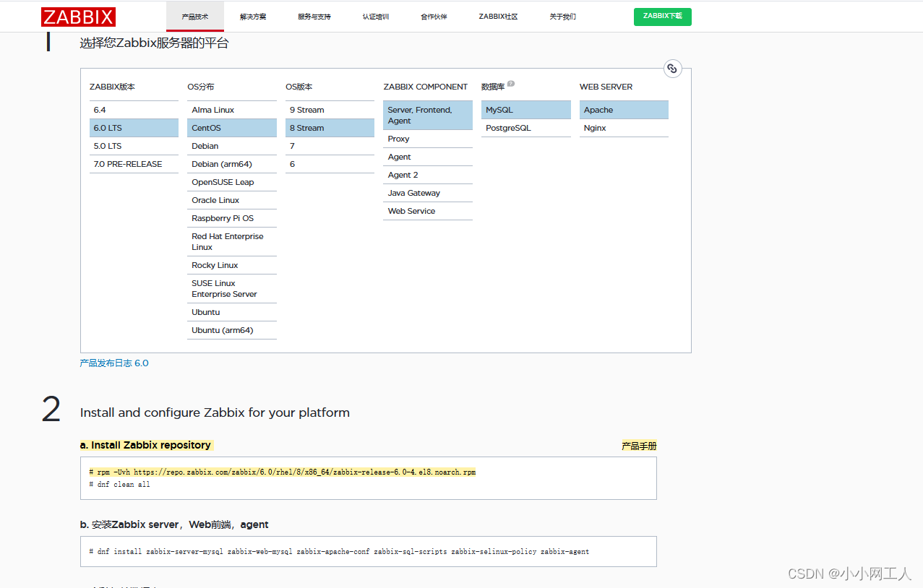This screenshot has height=588, width=923.
Task: Open 产品发布日志 6.0 link
Action: pos(114,363)
